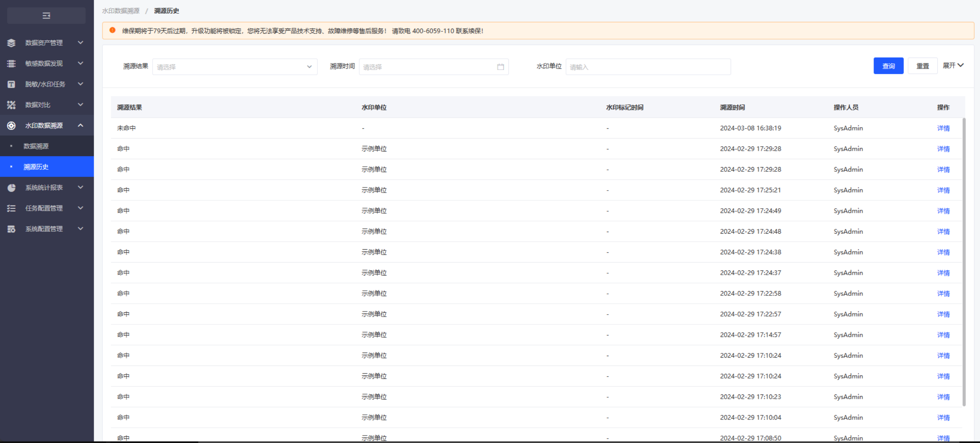Click the blue 查询 button
The width and height of the screenshot is (980, 443).
pos(888,66)
